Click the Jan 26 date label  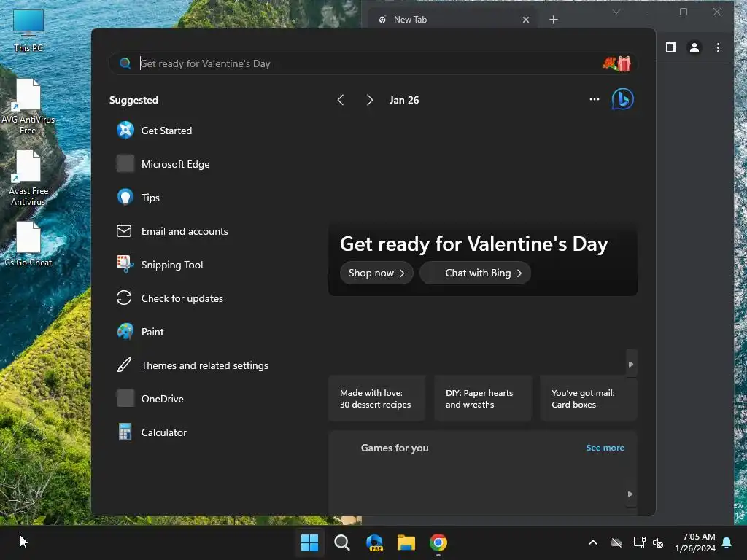(x=404, y=100)
